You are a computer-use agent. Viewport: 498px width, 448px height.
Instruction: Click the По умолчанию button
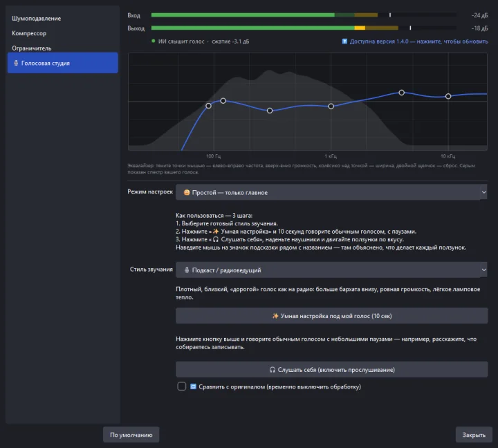coord(131,435)
